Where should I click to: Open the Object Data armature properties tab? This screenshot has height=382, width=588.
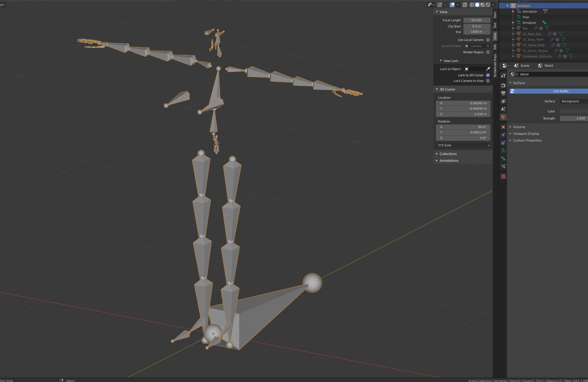503,151
